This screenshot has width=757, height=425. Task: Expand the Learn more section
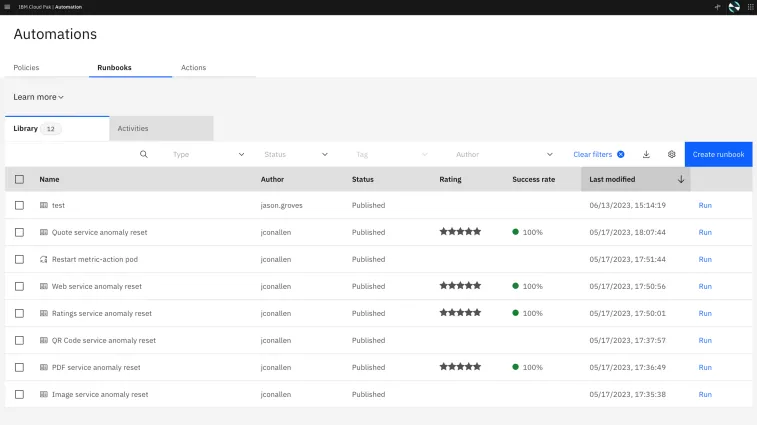tap(39, 97)
